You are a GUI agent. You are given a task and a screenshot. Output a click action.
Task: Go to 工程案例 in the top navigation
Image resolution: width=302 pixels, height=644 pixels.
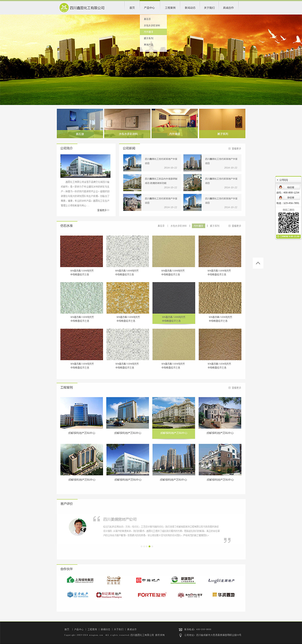[x=170, y=8]
